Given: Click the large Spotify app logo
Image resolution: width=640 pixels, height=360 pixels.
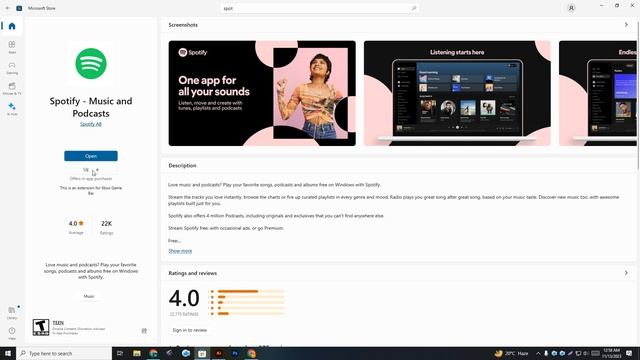Looking at the screenshot, I should pyautogui.click(x=91, y=63).
